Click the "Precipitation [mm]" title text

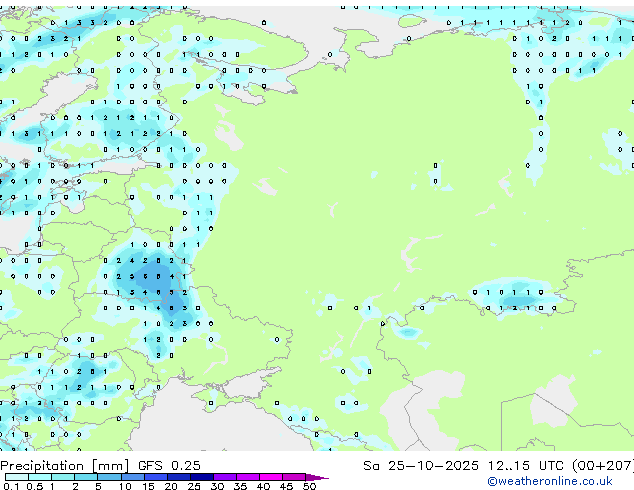65,466
